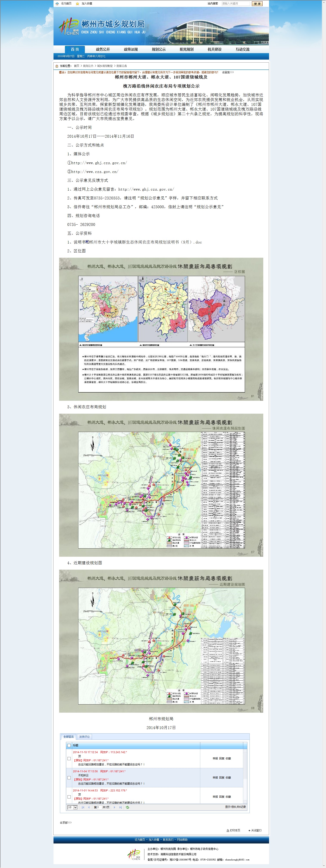Open the 休闲农庄布局规划图 map image
This screenshot has width=326, height=868.
161,485
